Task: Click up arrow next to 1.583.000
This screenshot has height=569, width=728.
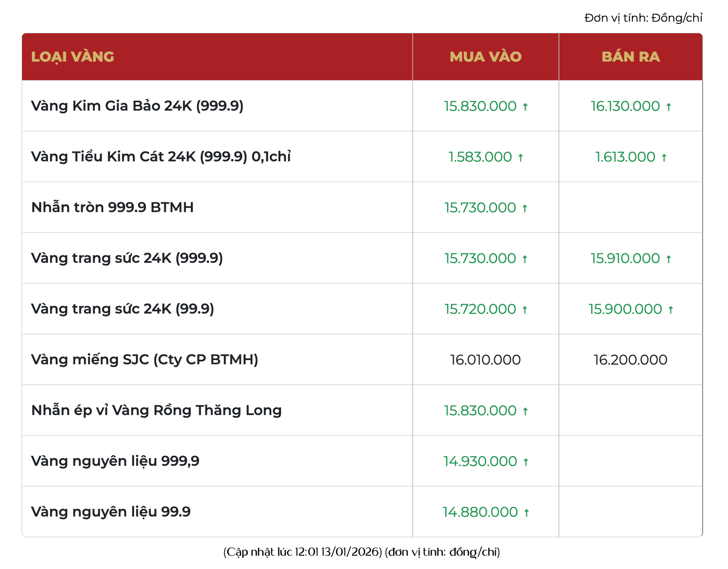Action: tap(521, 158)
